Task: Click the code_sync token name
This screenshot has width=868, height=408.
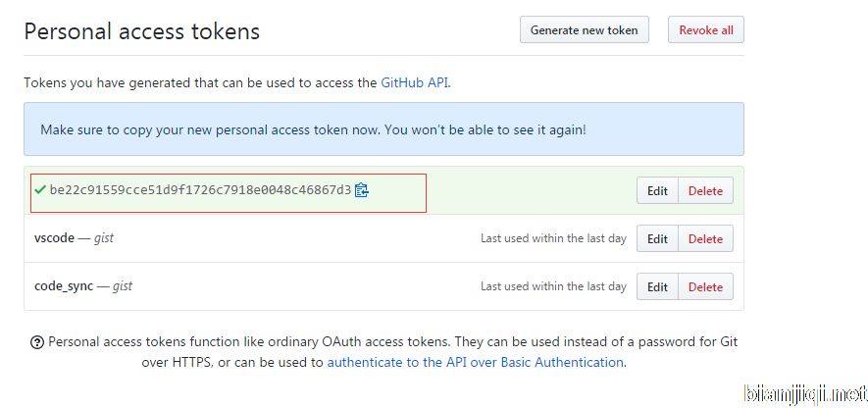Action: click(x=64, y=286)
